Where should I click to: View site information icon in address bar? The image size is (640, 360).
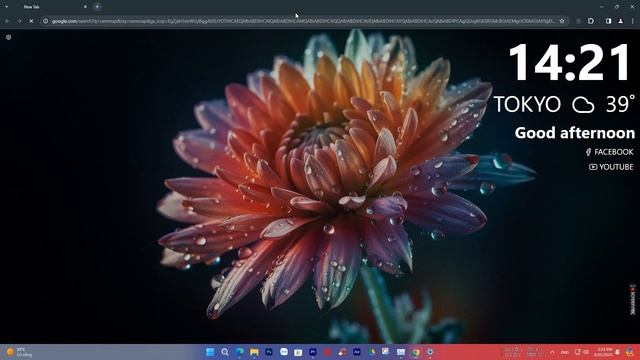pos(46,21)
